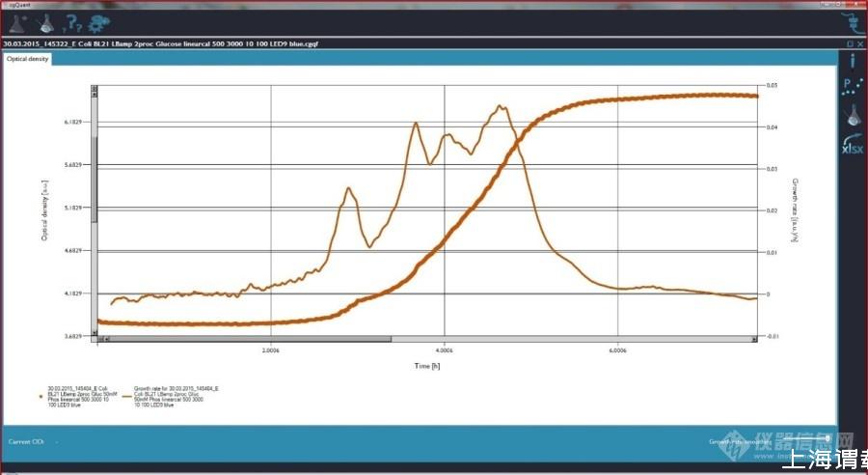Click the flask analysis icon in sidebar
This screenshot has height=475, width=868.
[x=852, y=116]
